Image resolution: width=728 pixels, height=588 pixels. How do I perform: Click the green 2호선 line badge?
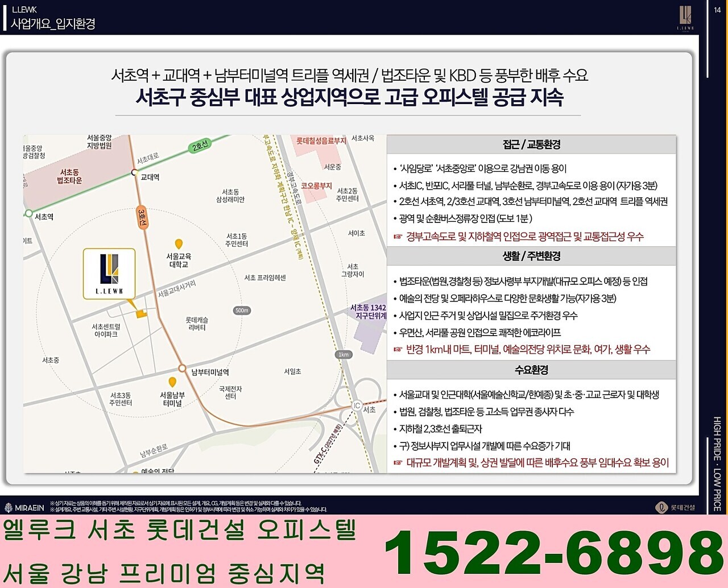[200, 146]
